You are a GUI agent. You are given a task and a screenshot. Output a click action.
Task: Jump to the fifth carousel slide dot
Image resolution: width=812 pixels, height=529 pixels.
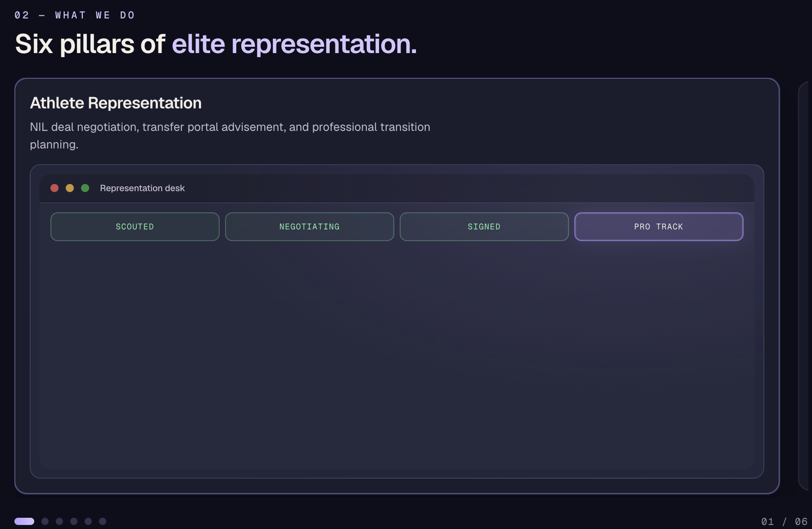pyautogui.click(x=88, y=521)
